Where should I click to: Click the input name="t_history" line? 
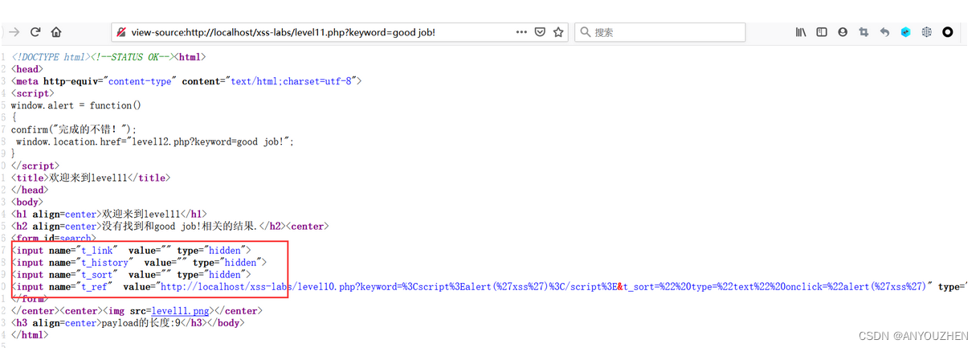point(138,262)
